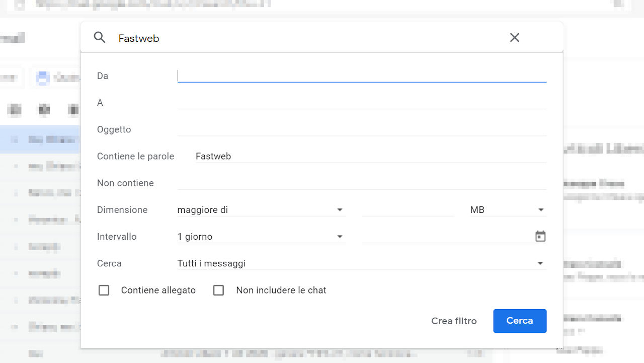The image size is (644, 363).
Task: Click the Crea filtro button
Action: [x=454, y=321]
